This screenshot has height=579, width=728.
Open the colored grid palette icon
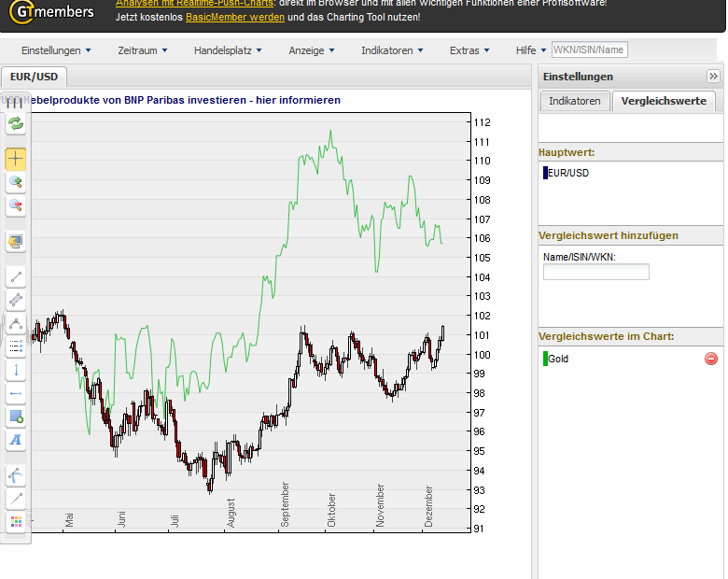[x=15, y=522]
